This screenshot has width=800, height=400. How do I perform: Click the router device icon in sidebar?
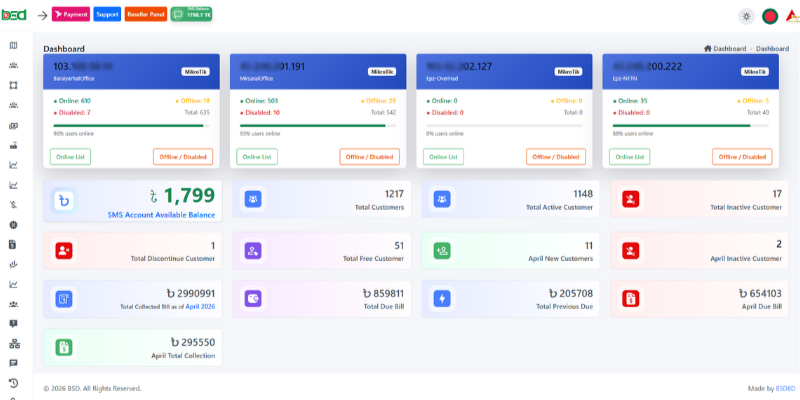13,145
